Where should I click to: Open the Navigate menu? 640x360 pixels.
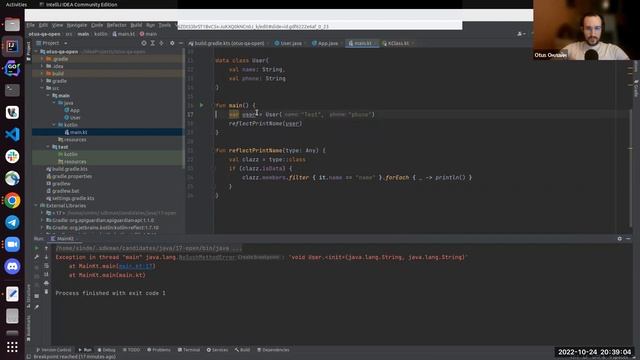click(x=77, y=25)
